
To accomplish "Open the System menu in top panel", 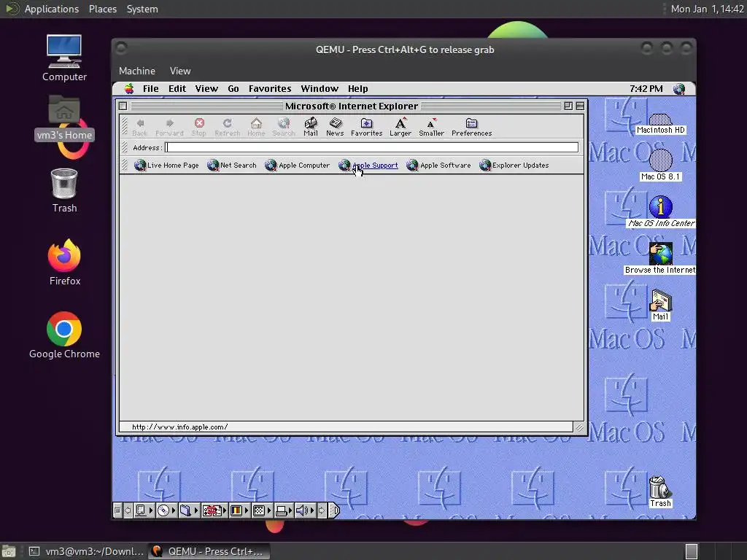I will point(142,9).
